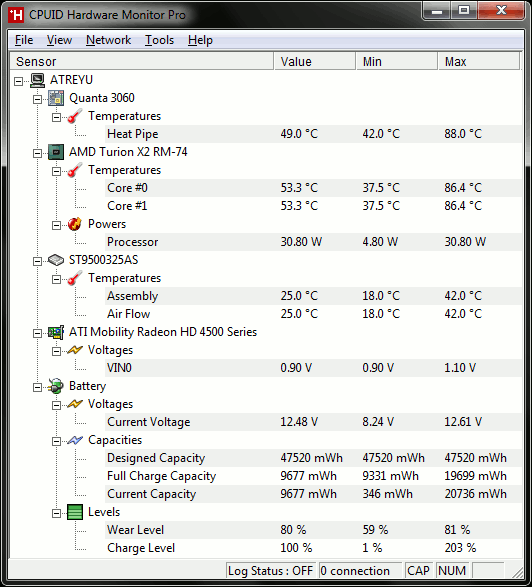
Task: Click the window resize grip
Action: 517,573
